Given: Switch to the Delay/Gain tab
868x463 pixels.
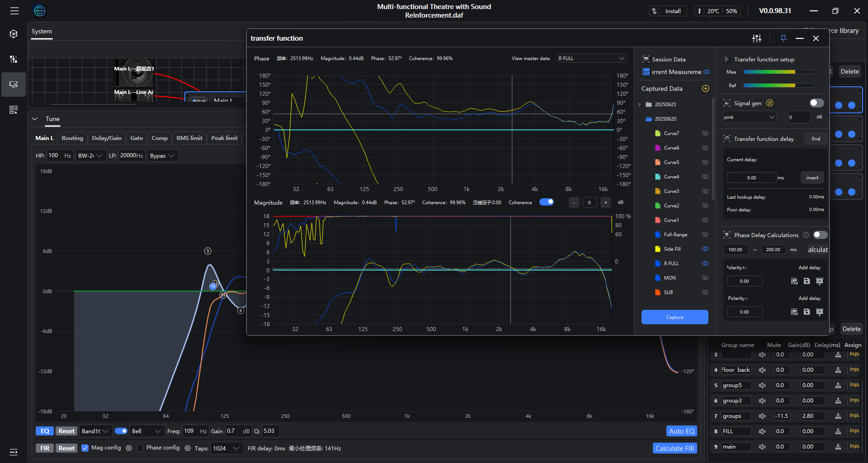Looking at the screenshot, I should [107, 138].
